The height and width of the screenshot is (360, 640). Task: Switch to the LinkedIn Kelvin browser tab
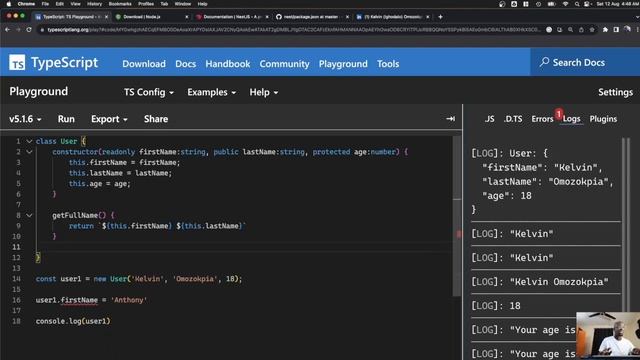point(392,17)
